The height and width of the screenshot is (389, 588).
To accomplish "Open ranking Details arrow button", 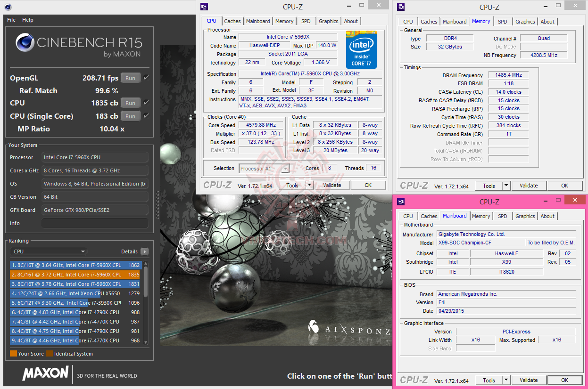I will tap(145, 251).
